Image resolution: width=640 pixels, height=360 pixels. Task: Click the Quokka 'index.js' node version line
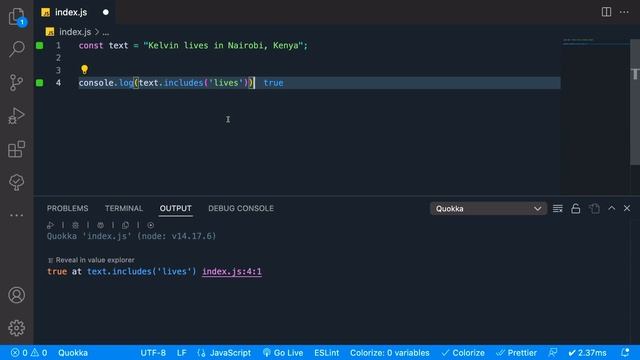(x=131, y=236)
